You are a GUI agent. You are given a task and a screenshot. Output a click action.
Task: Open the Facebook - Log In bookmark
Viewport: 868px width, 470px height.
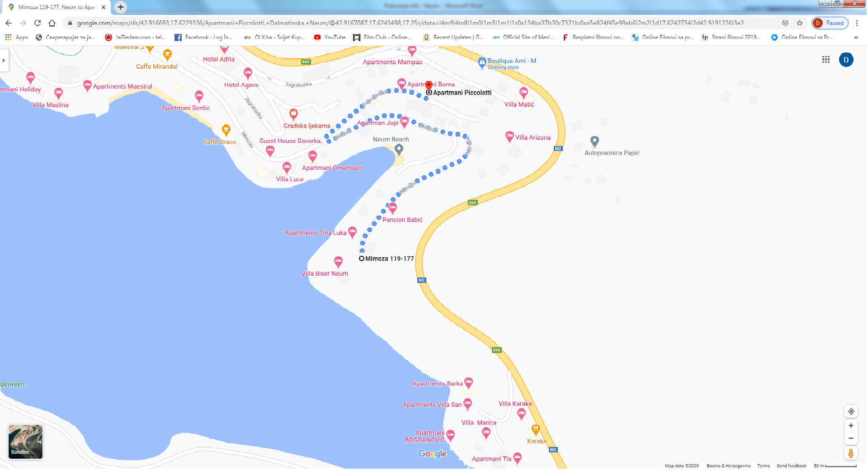tap(203, 38)
